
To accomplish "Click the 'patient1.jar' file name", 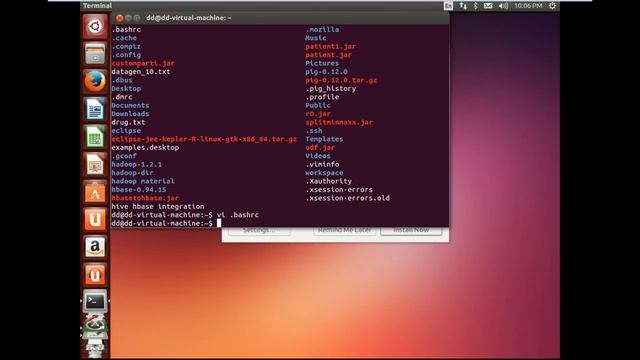I will [330, 47].
